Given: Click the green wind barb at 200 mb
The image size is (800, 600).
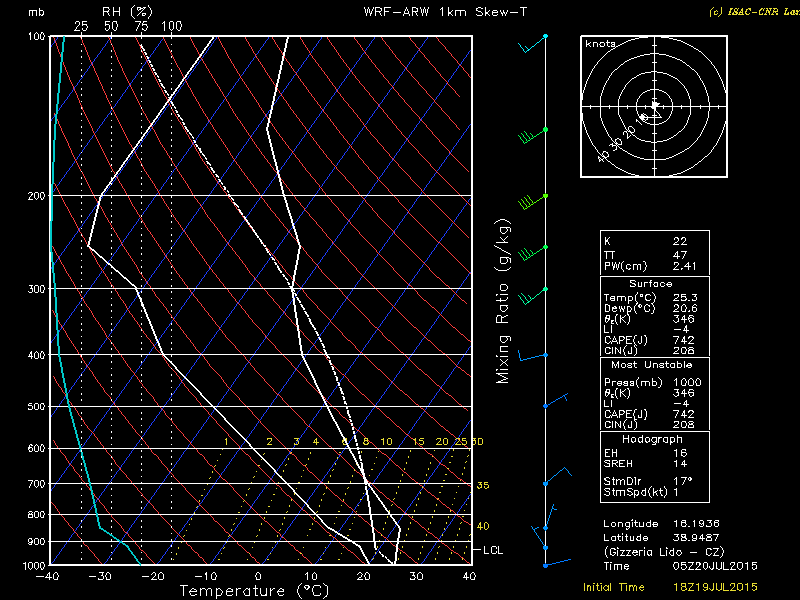Looking at the screenshot, I should pyautogui.click(x=533, y=201).
